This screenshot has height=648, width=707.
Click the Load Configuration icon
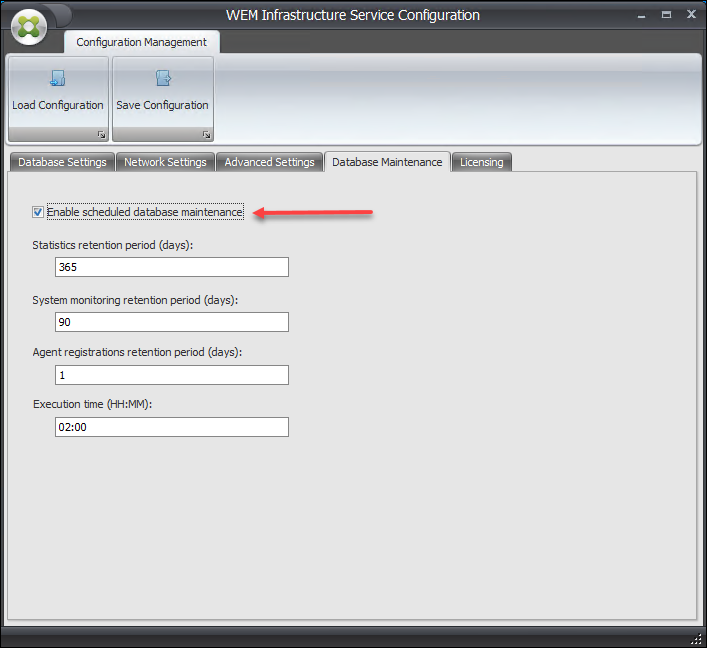(x=58, y=78)
